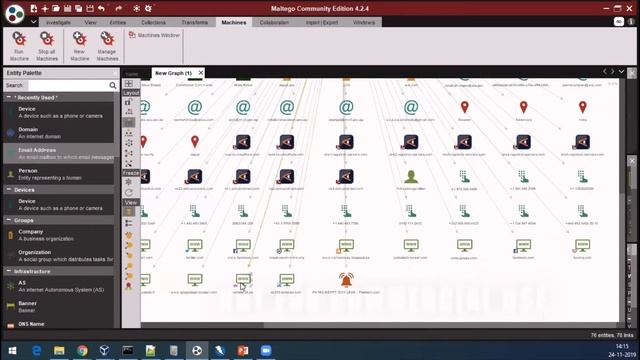Open the Maltego application logo menu
Screen dimensions: 640x360
pos(15,13)
